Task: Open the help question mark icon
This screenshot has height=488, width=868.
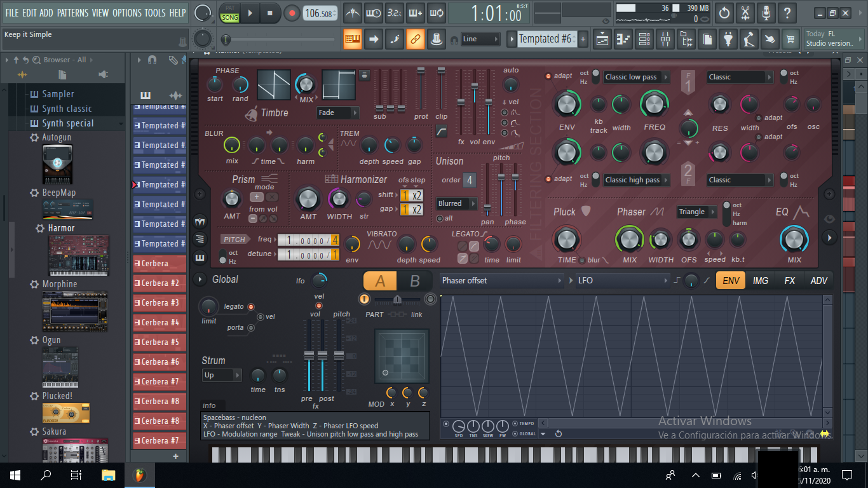Action: (x=787, y=12)
